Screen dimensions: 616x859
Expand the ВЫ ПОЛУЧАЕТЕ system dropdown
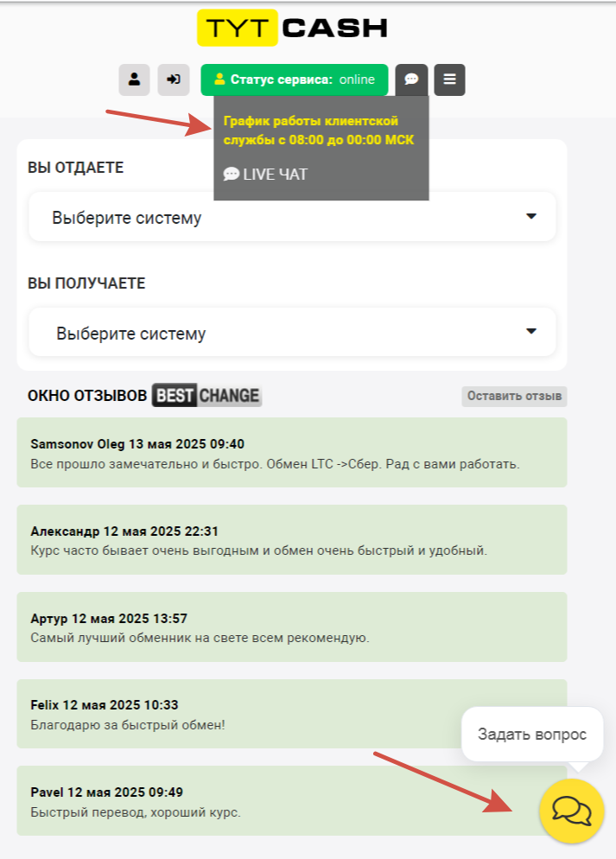coord(292,332)
